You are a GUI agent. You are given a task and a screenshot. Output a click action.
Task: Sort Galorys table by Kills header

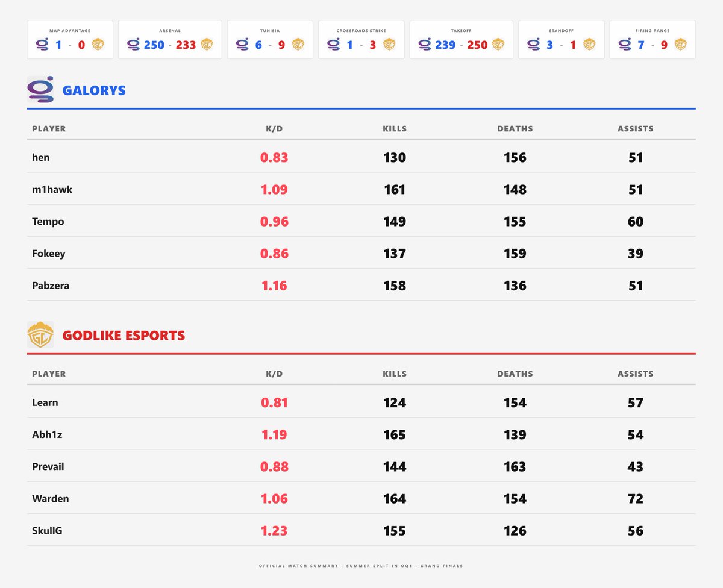(x=395, y=128)
